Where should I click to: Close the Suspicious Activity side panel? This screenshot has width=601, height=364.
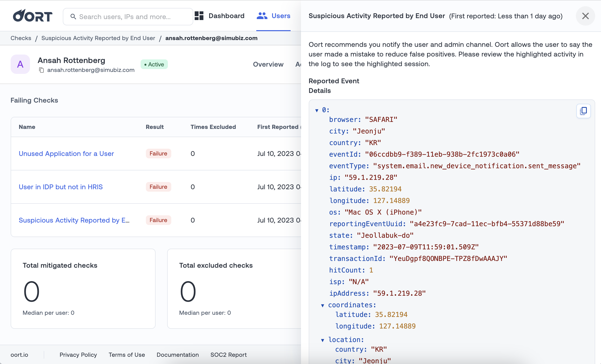pos(585,16)
